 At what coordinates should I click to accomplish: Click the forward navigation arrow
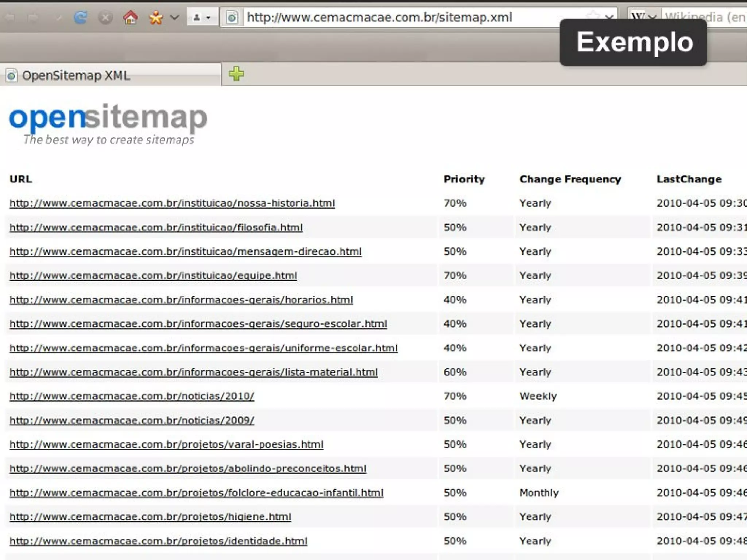34,18
